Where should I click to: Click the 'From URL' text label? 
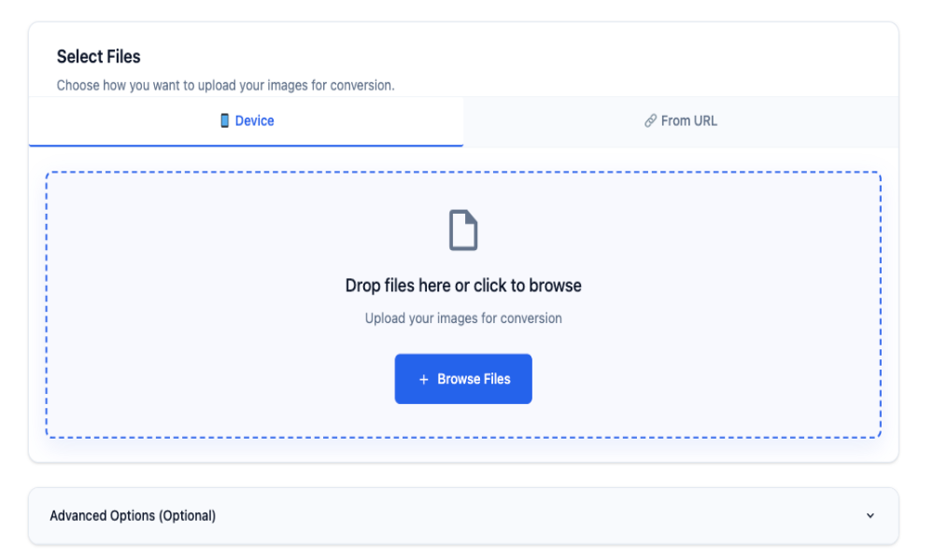pos(689,120)
